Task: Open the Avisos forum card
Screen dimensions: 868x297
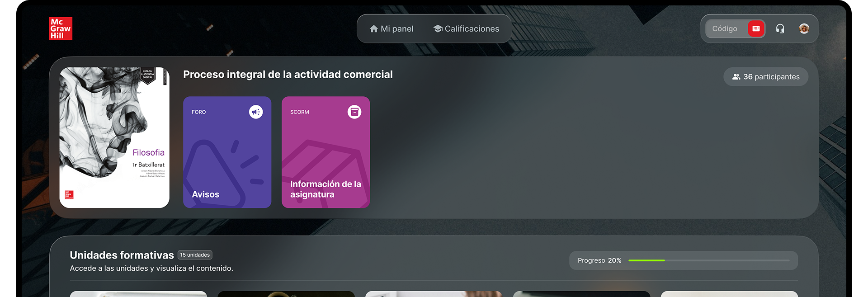Action: (227, 152)
